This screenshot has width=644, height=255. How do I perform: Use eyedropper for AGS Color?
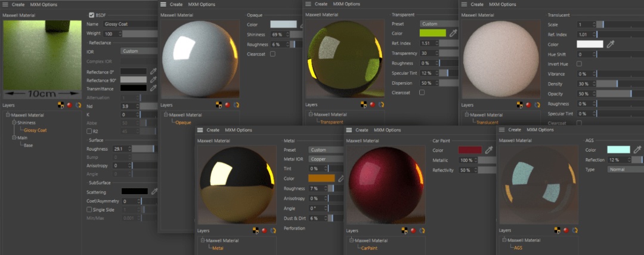637,150
